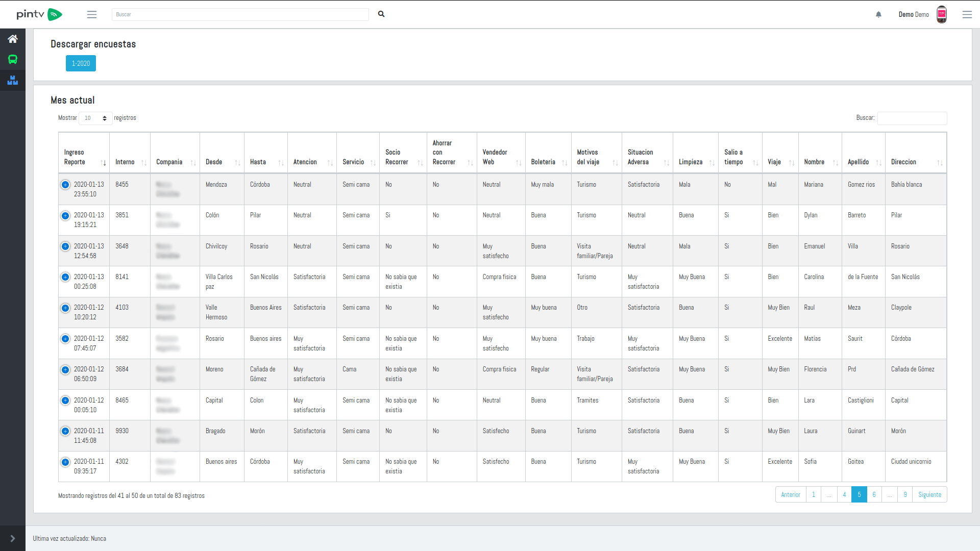Expand row details for interno 4103
Viewport: 980px width, 551px height.
tap(65, 308)
